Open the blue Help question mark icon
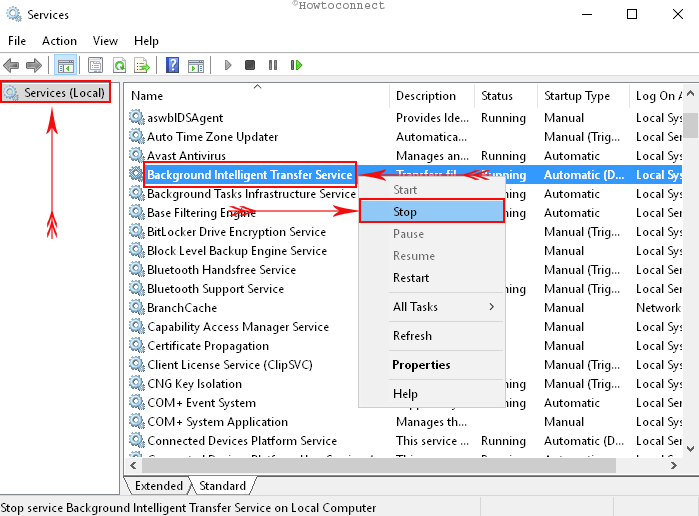The width and height of the screenshot is (699, 516). tap(172, 66)
